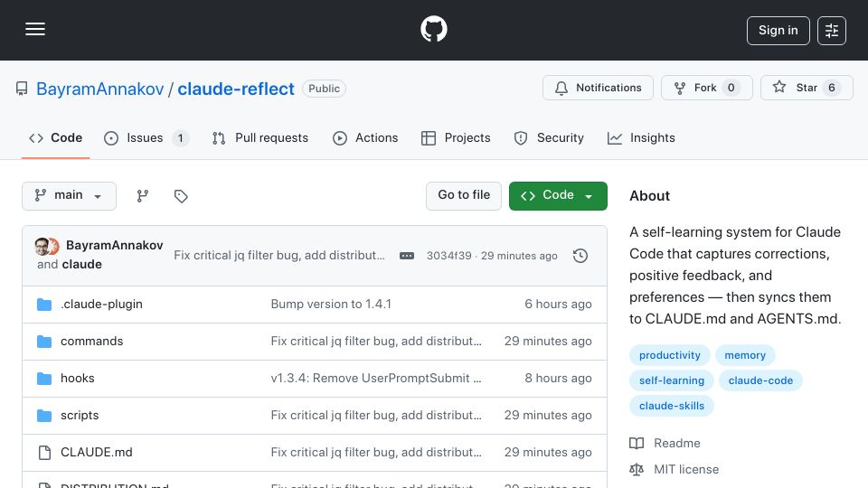Open the .claude-plugin folder
The width and height of the screenshot is (868, 488).
(101, 305)
